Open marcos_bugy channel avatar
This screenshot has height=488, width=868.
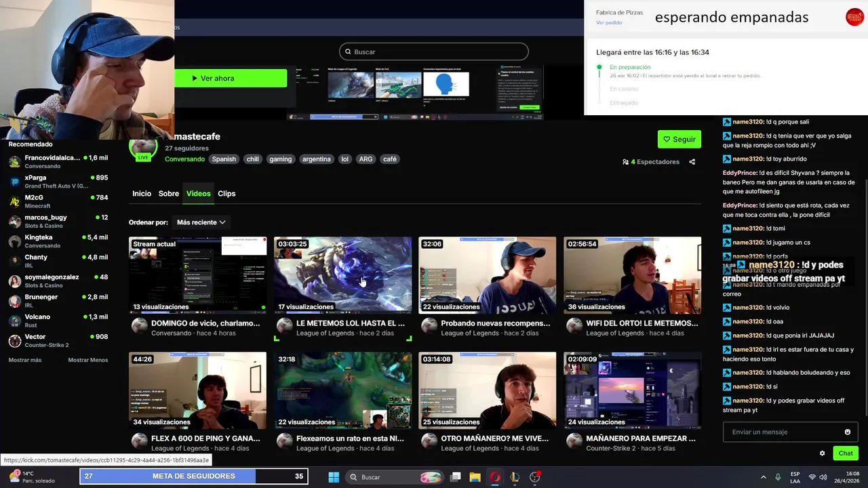click(x=14, y=221)
